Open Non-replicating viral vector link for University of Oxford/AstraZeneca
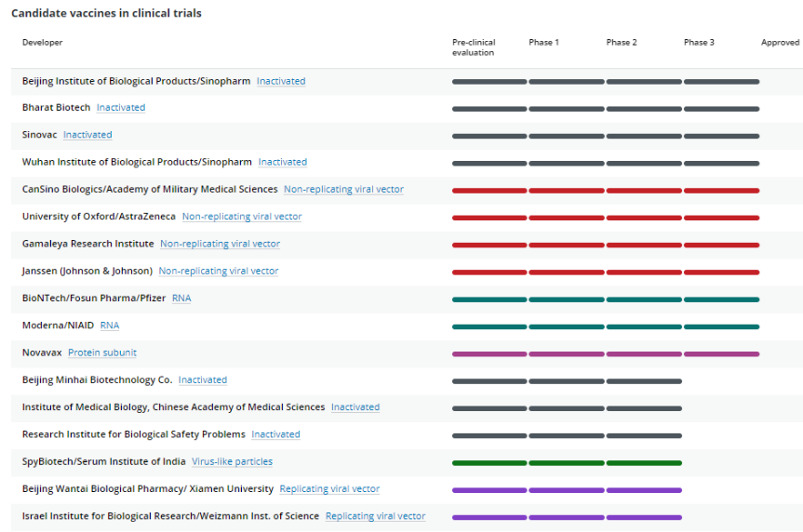The width and height of the screenshot is (803, 532). click(x=242, y=216)
